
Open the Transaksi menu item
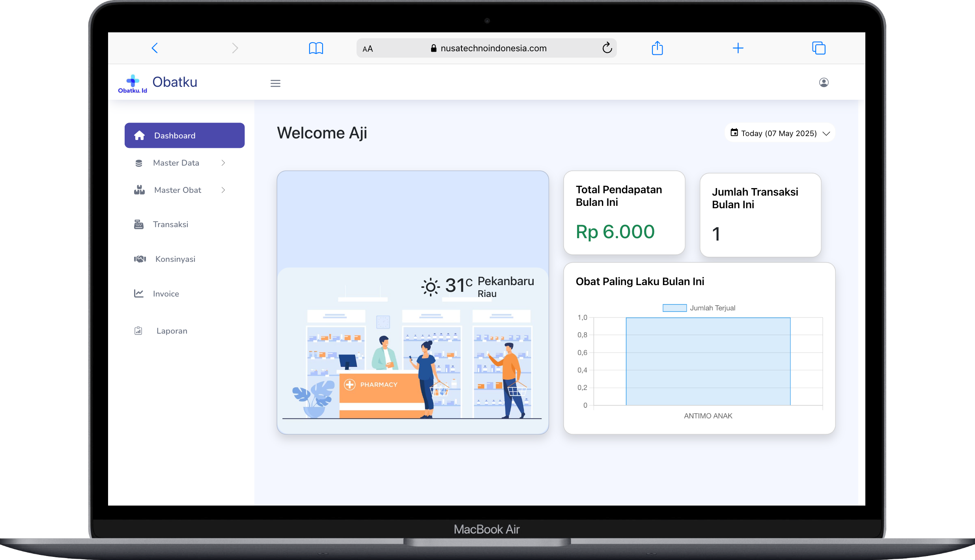tap(170, 224)
